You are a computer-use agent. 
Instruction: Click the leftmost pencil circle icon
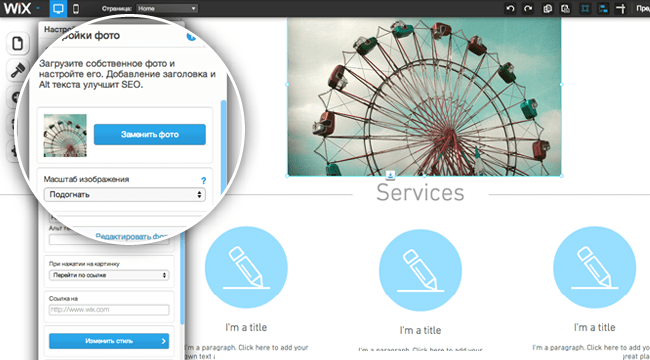pos(246,268)
